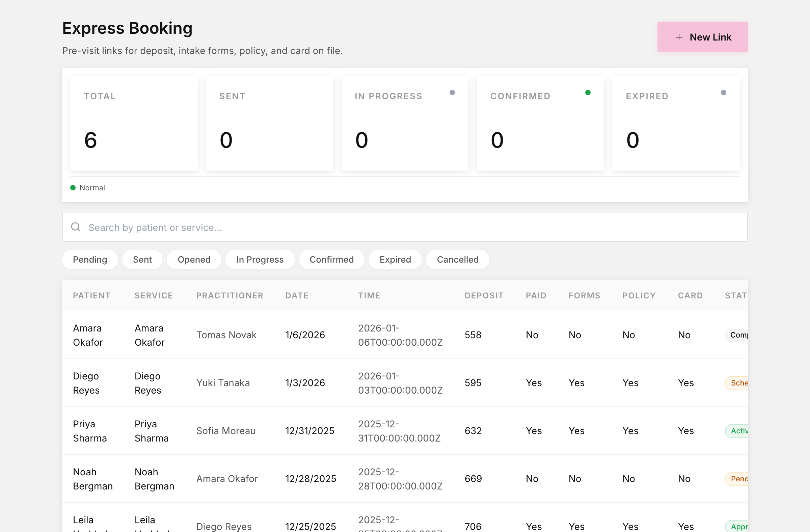Viewport: 810px width, 532px height.
Task: Click the gray dot on Expired card
Action: click(x=724, y=92)
